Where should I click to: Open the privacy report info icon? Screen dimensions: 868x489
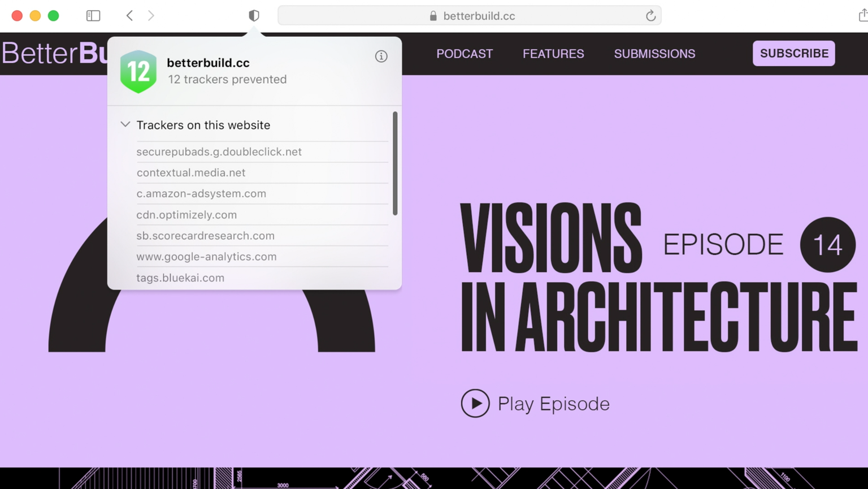pyautogui.click(x=381, y=56)
